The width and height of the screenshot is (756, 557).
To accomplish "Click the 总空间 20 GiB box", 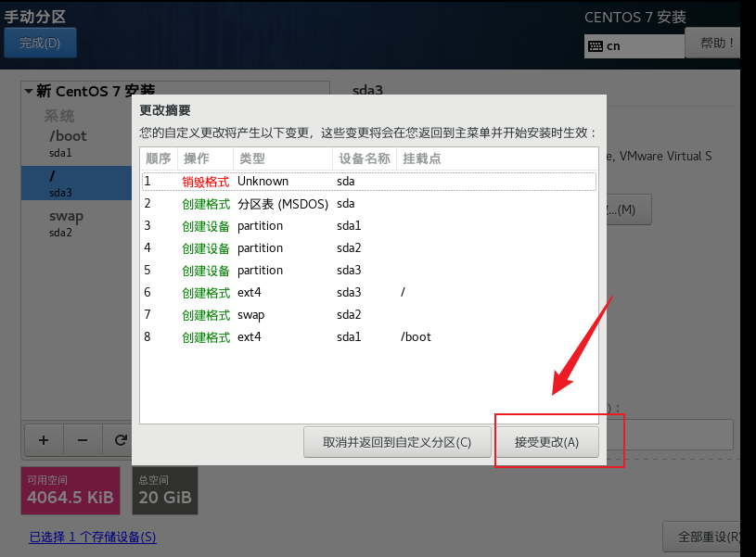I will 165,490.
